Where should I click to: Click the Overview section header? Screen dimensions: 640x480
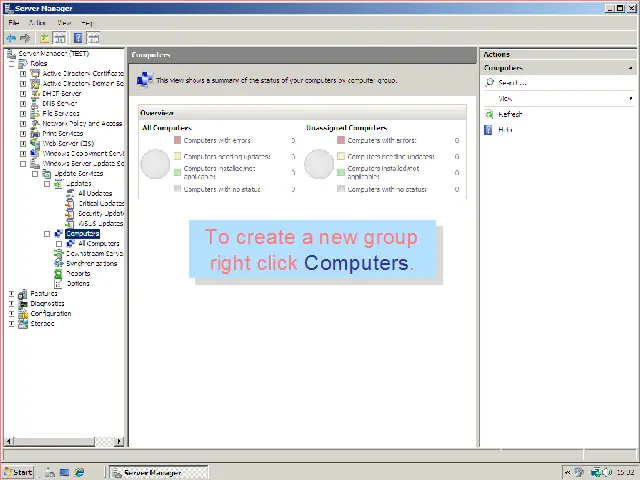point(302,113)
